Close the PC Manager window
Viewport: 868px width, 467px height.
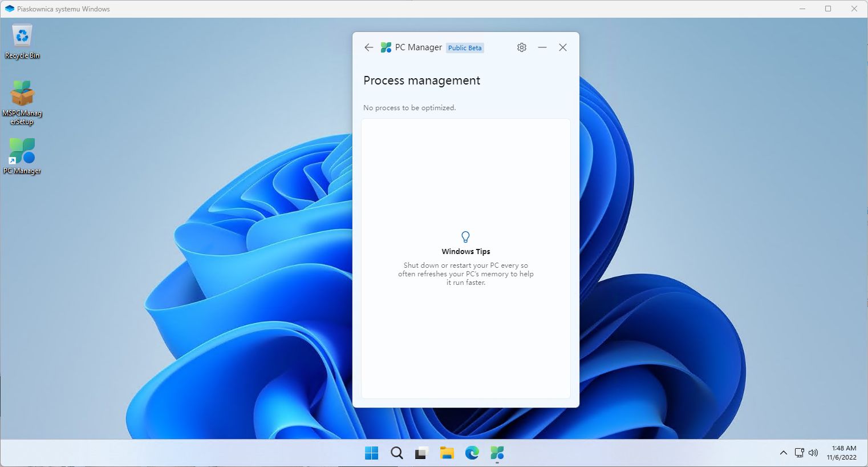tap(563, 47)
